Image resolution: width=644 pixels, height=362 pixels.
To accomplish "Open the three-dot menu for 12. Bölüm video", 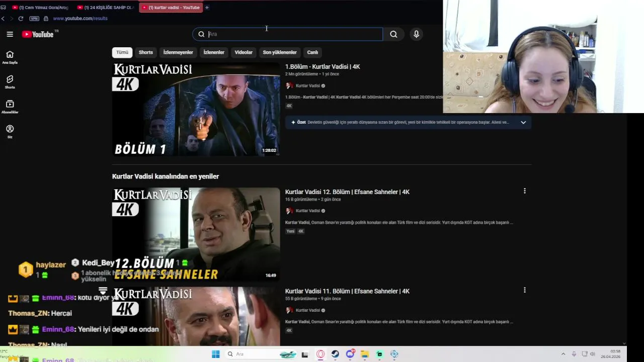I will 524,191.
